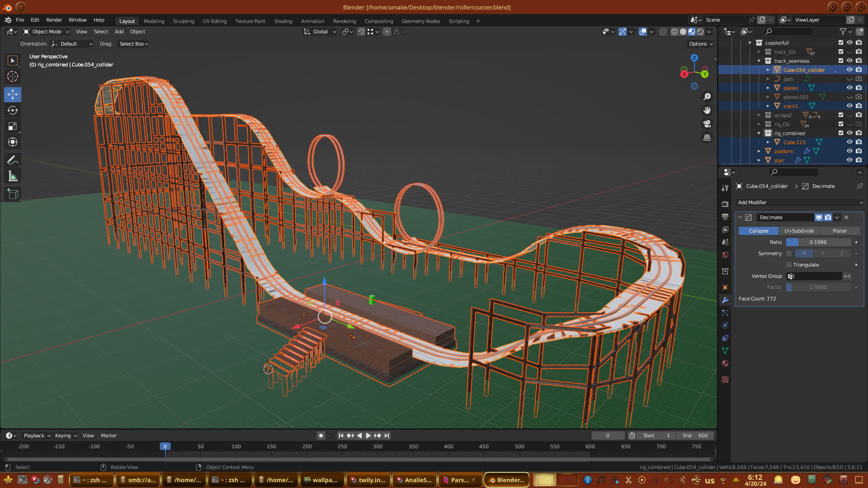Toggle the camera view icon in viewport

point(707,124)
